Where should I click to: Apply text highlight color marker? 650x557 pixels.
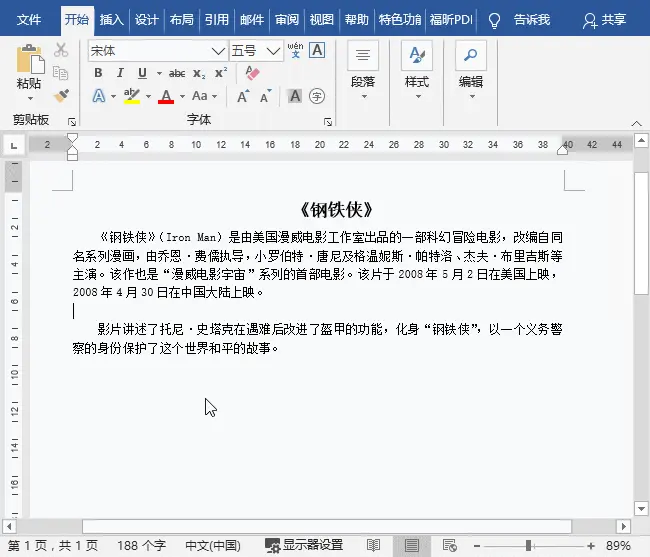(132, 96)
